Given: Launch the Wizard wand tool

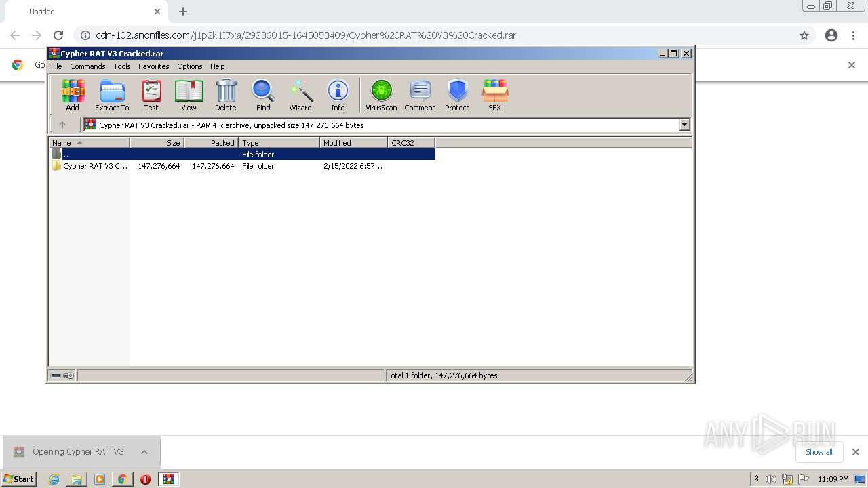Looking at the screenshot, I should [x=300, y=95].
